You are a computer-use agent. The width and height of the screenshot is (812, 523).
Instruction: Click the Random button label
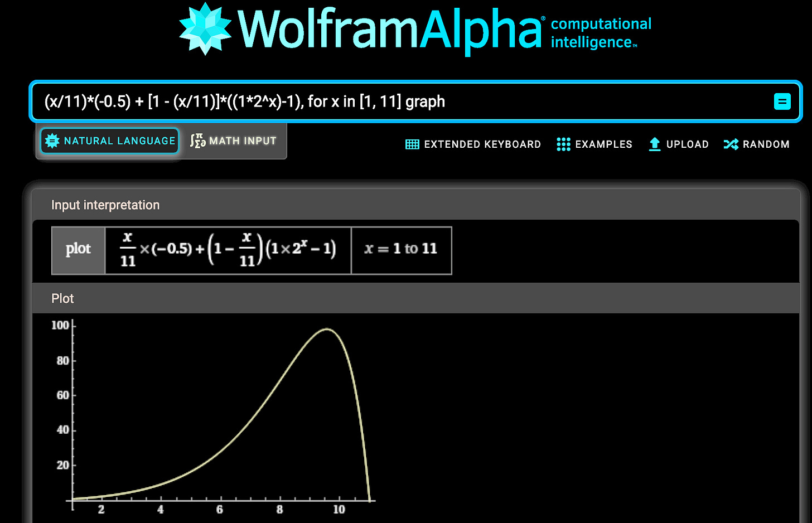pos(766,144)
